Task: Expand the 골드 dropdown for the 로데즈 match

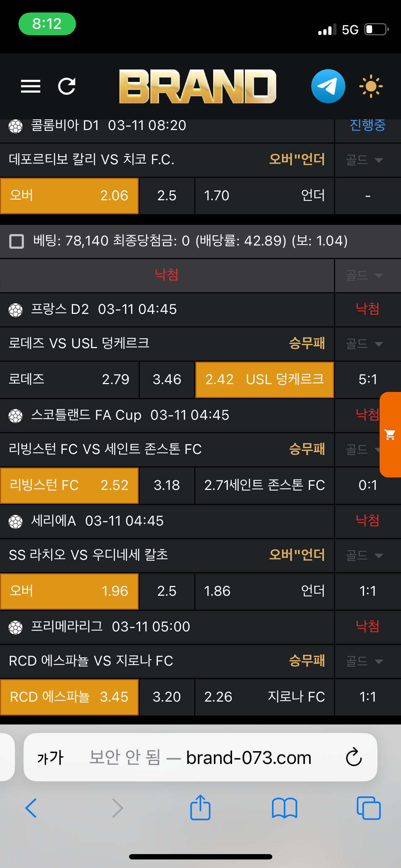Action: click(x=365, y=344)
